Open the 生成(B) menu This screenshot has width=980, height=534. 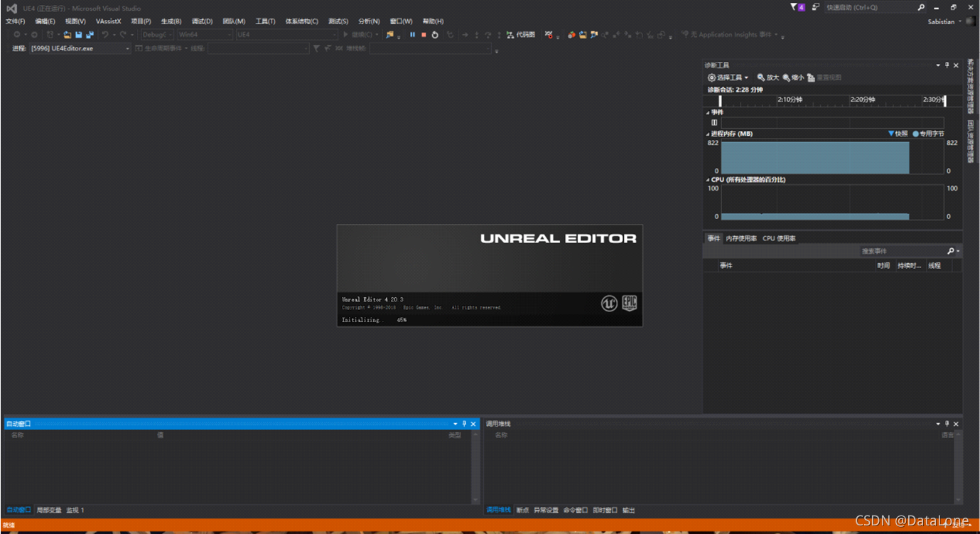(x=171, y=21)
